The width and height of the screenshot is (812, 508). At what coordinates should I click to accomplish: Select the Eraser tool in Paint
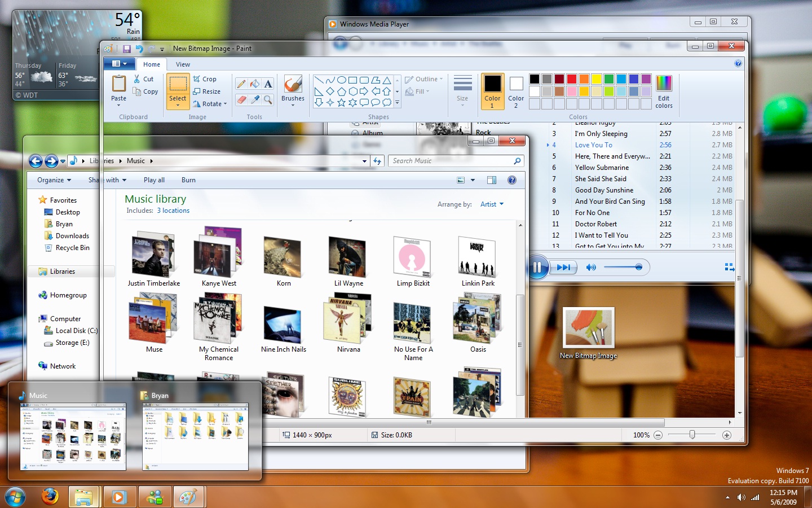click(x=241, y=99)
